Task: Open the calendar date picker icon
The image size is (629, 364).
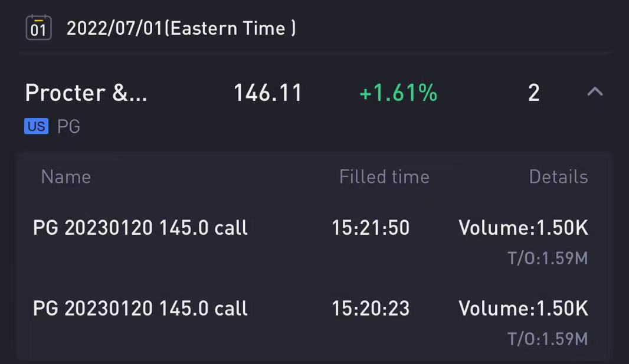Action: click(x=38, y=28)
